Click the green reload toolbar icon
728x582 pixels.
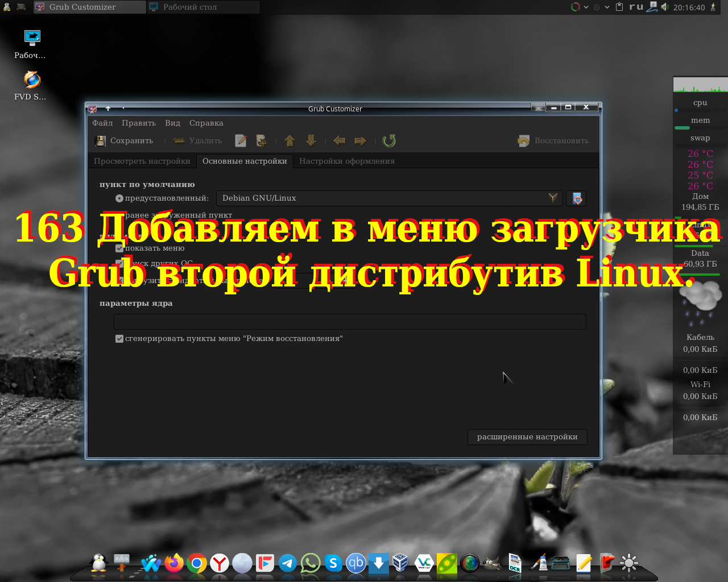point(389,141)
